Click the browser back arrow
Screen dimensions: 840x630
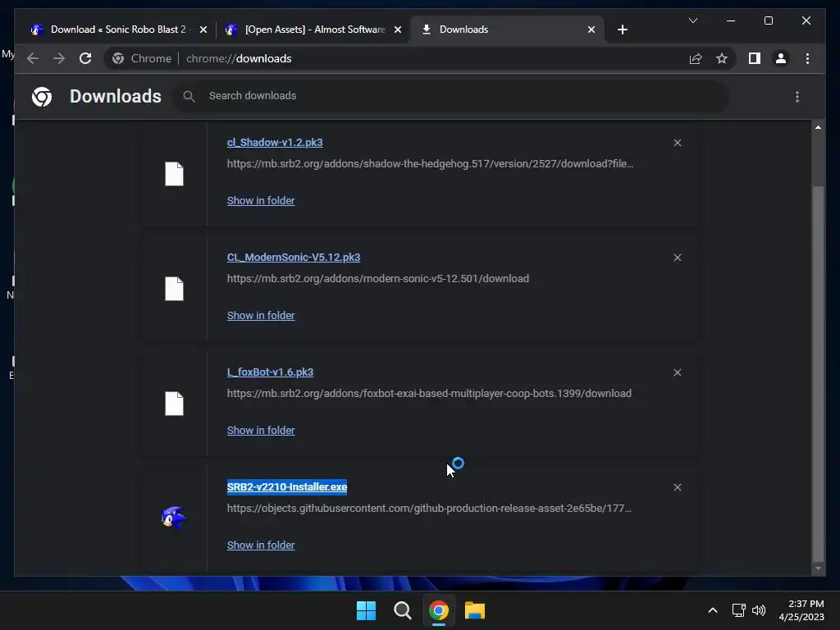(33, 58)
